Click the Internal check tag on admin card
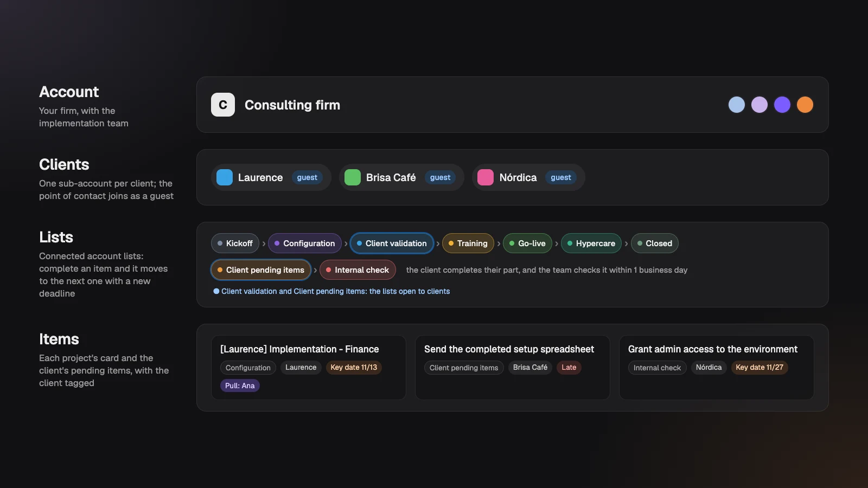This screenshot has height=488, width=868. (657, 368)
